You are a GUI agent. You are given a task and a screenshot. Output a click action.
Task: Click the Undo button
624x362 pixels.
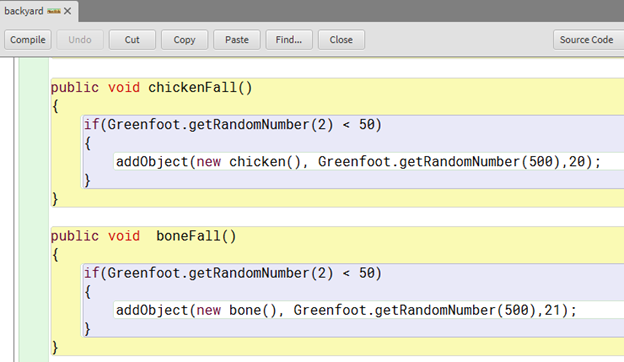pos(80,40)
